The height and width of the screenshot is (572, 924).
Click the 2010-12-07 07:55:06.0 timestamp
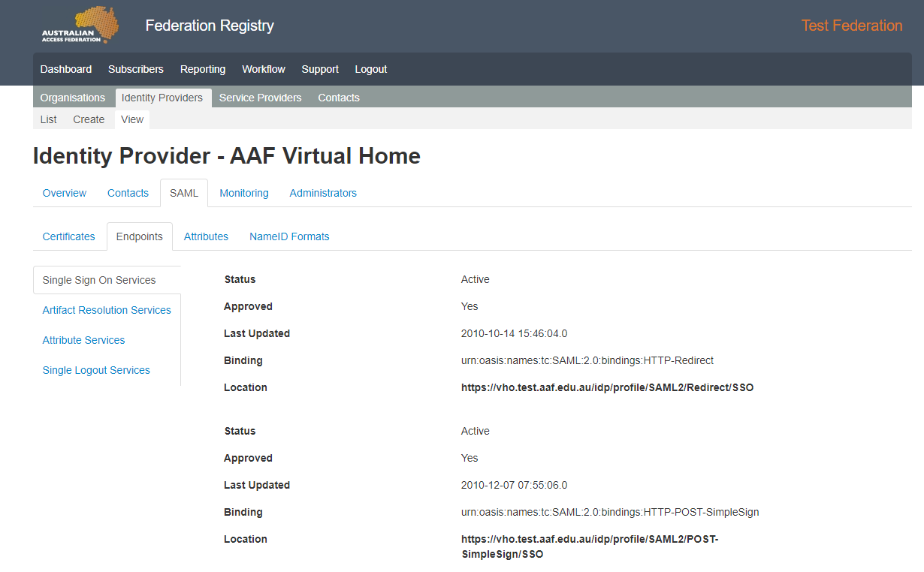click(x=515, y=486)
